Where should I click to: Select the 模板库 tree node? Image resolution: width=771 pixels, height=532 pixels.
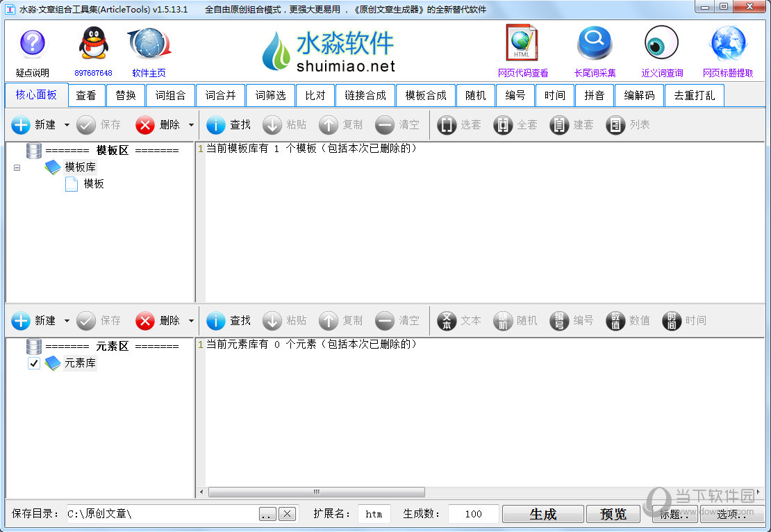click(80, 167)
